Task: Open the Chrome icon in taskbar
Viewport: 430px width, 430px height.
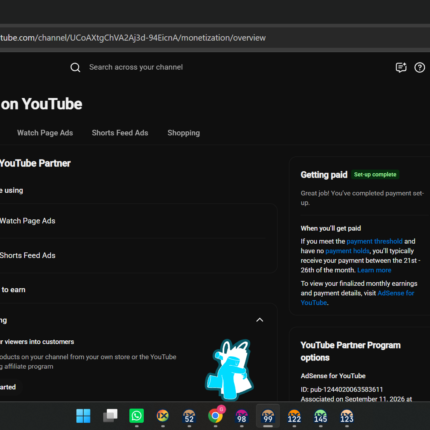Action: pyautogui.click(x=216, y=415)
